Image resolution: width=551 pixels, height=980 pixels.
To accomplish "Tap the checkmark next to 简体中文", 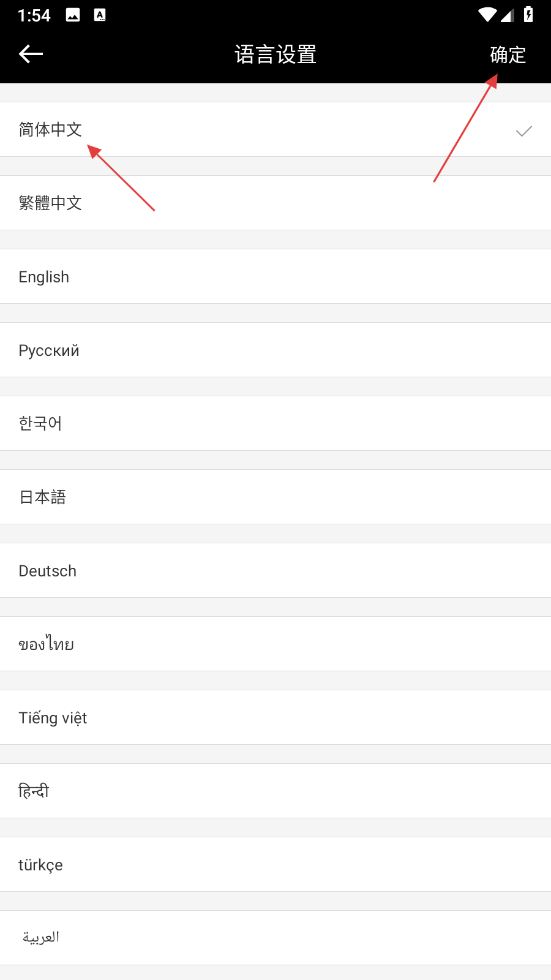I will coord(523,130).
